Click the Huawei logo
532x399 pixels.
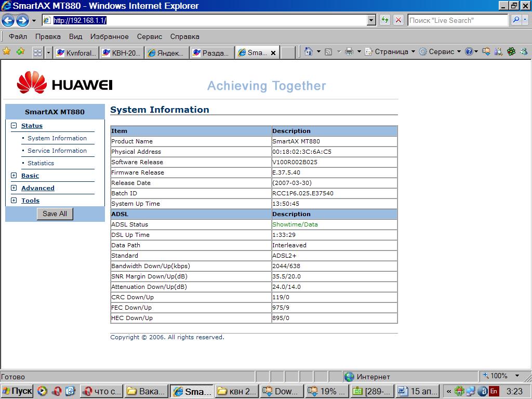click(64, 83)
